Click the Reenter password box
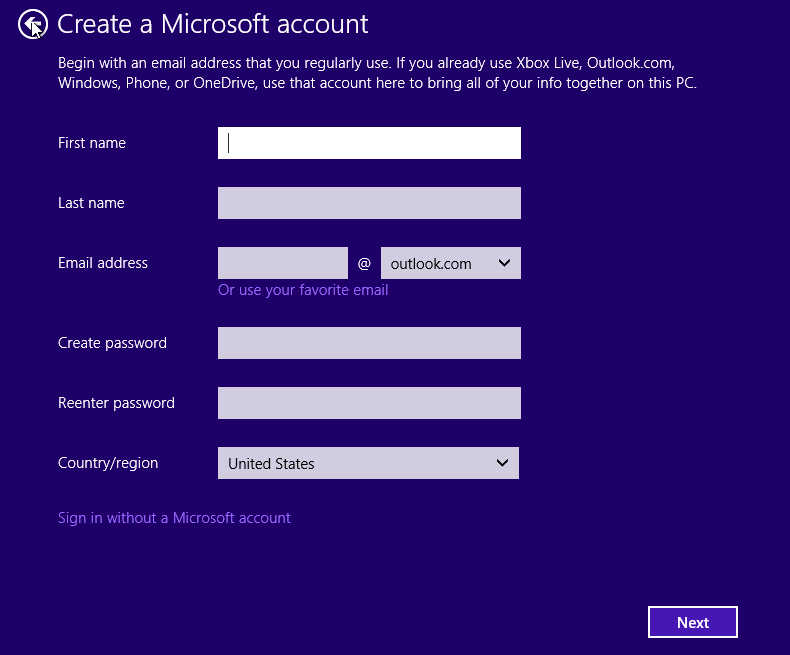The image size is (790, 655). [369, 403]
